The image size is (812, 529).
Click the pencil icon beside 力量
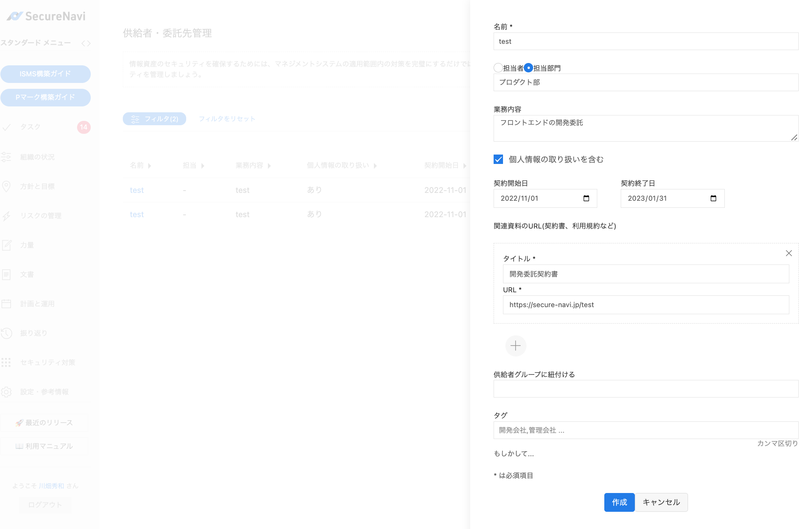click(6, 245)
